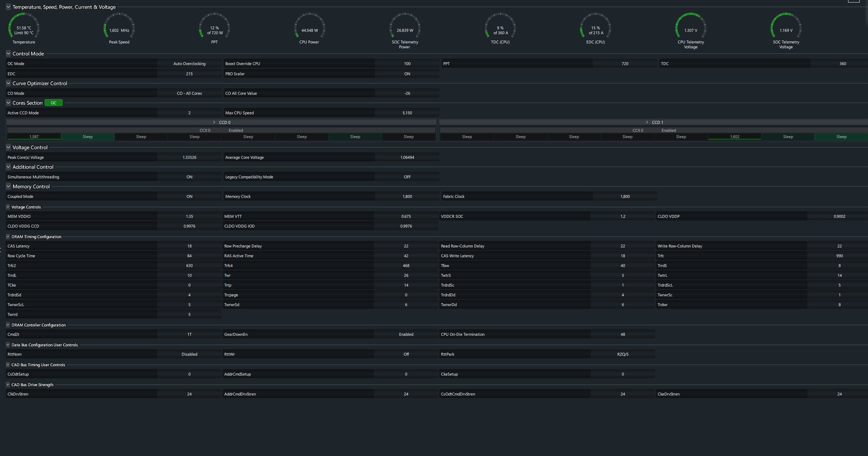The width and height of the screenshot is (868, 456).
Task: Select the EDC value 215 field
Action: coord(189,74)
